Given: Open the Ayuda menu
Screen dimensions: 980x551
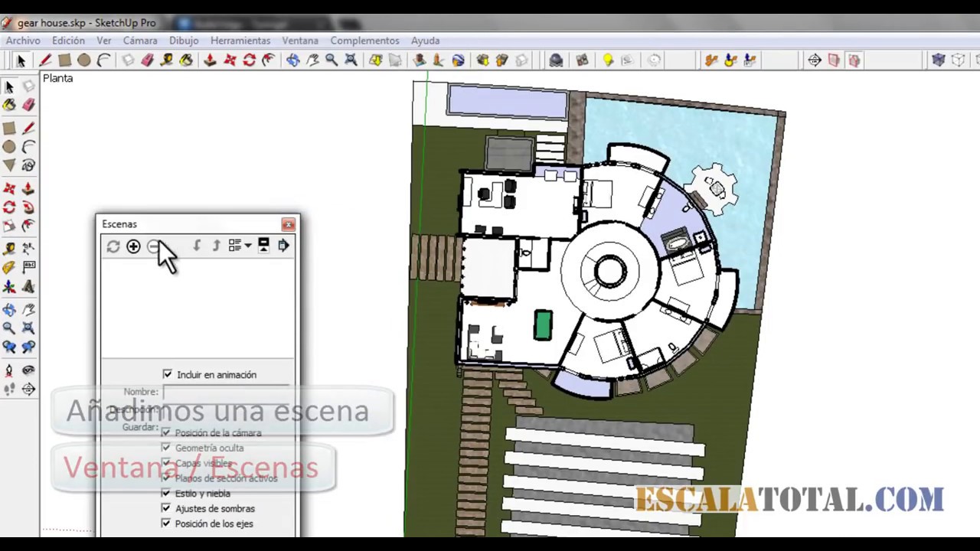Looking at the screenshot, I should (x=425, y=41).
